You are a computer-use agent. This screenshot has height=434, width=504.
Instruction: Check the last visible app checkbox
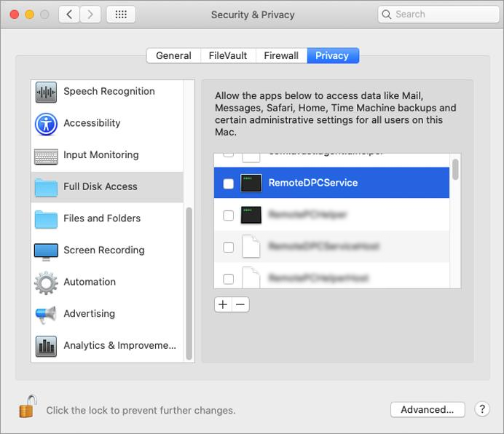click(228, 278)
